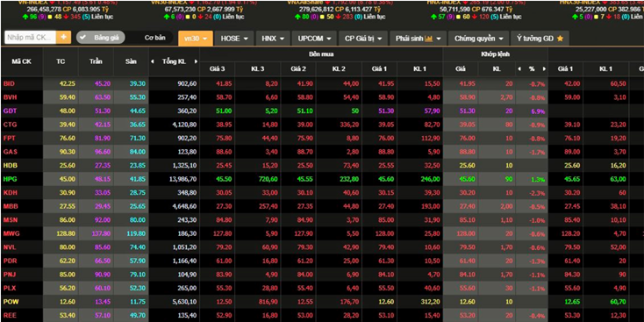
Task: Select the GAS stock symbol
Action: tap(10, 152)
